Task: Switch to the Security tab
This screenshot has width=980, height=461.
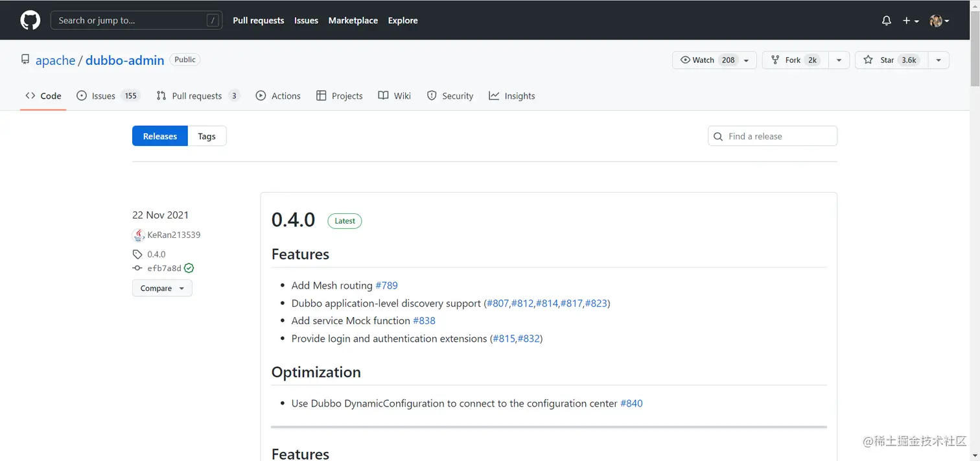Action: pyautogui.click(x=450, y=96)
